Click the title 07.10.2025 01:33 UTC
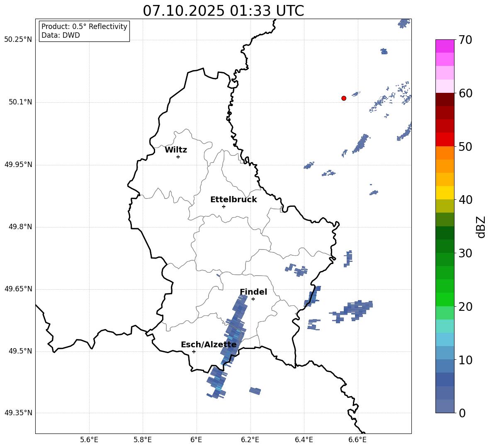The image size is (491, 448). click(223, 11)
